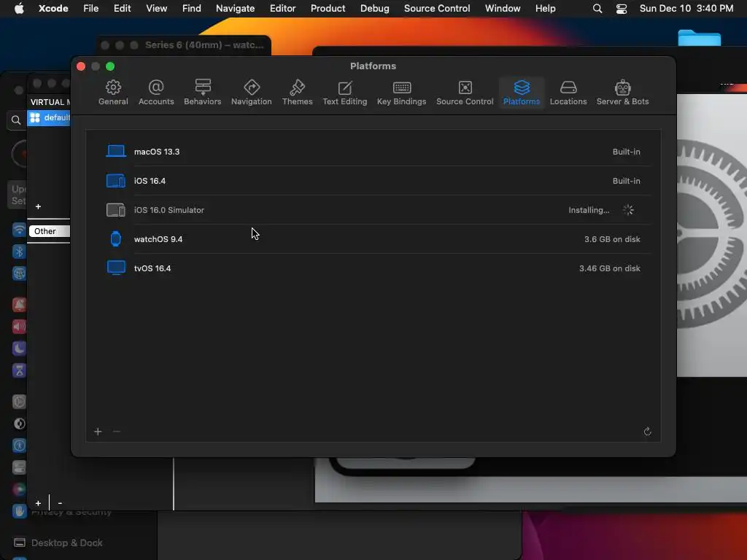Screen dimensions: 747x560
Task: Open the Text Editing tab
Action: (345, 93)
